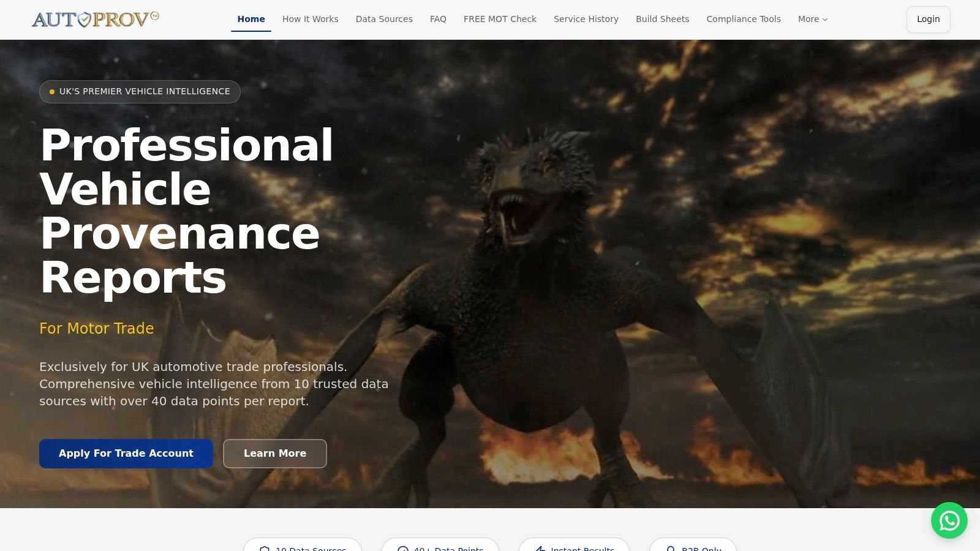The width and height of the screenshot is (980, 551).
Task: Click the Instant Results pill
Action: [574, 544]
